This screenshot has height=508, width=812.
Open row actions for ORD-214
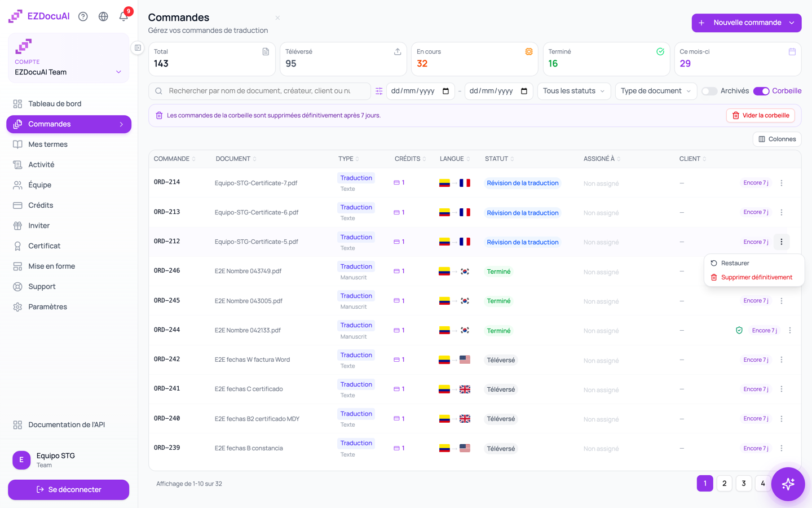coord(782,183)
